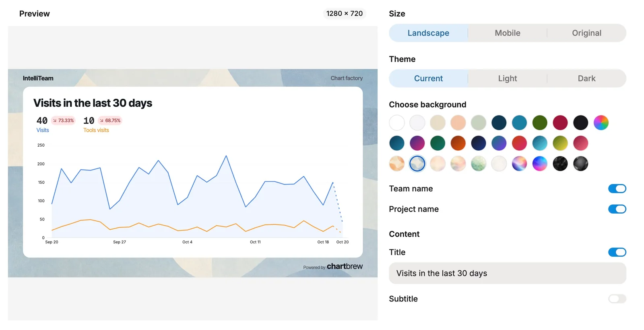Turn off the Title toggle

[617, 252]
